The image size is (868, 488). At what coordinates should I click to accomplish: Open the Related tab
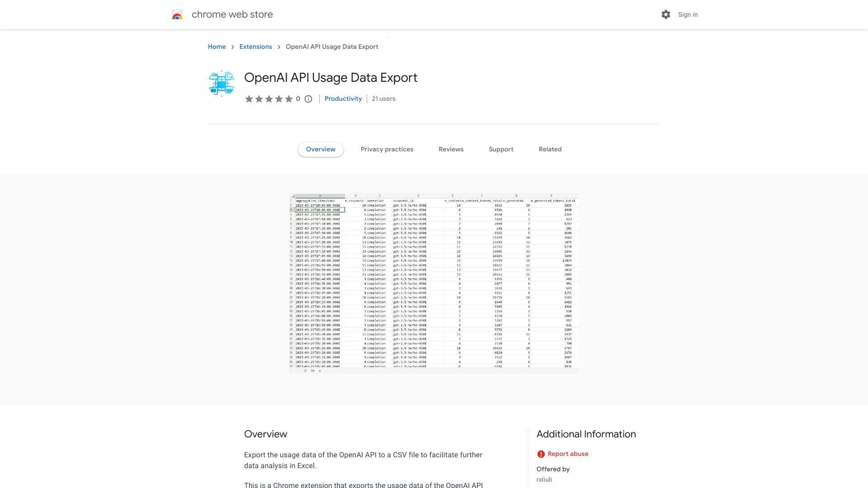point(550,149)
